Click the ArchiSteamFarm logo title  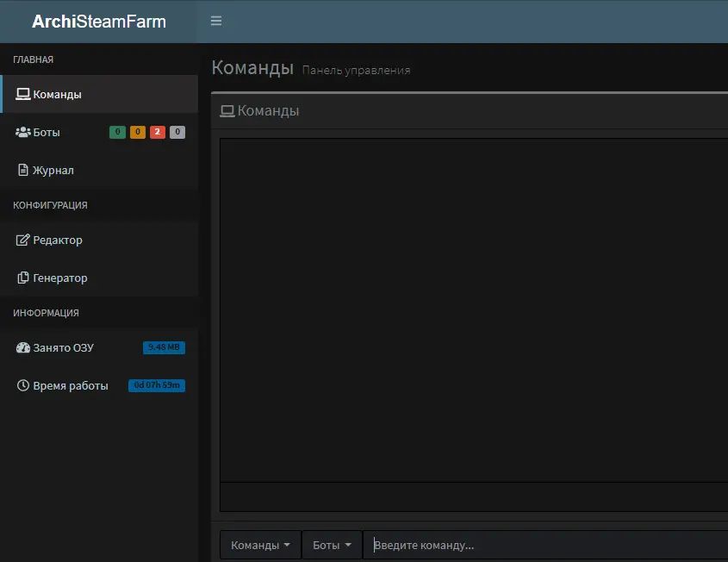point(98,22)
